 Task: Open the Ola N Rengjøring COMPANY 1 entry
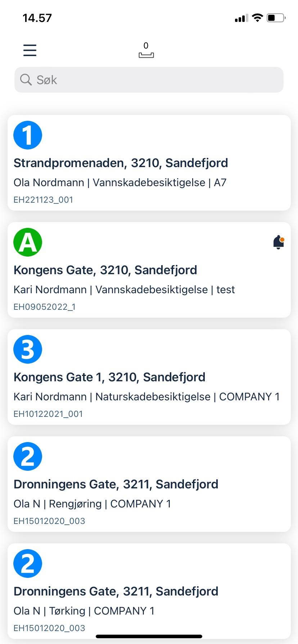pos(92,504)
